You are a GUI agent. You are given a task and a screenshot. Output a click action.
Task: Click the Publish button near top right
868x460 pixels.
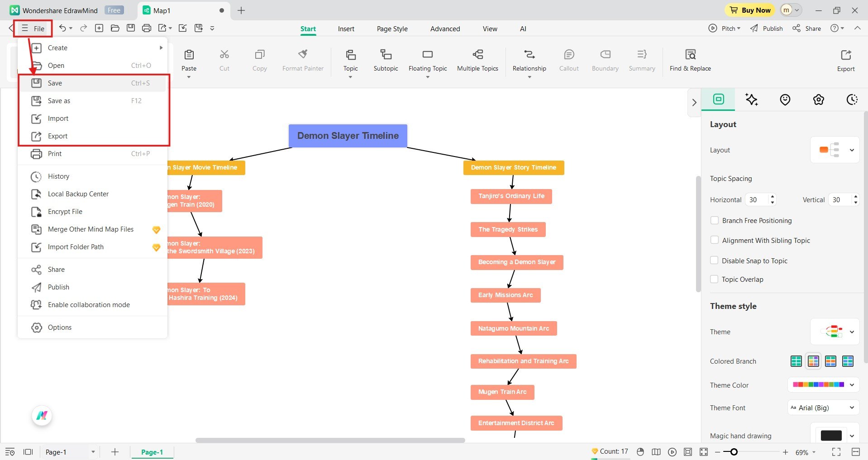coord(766,28)
